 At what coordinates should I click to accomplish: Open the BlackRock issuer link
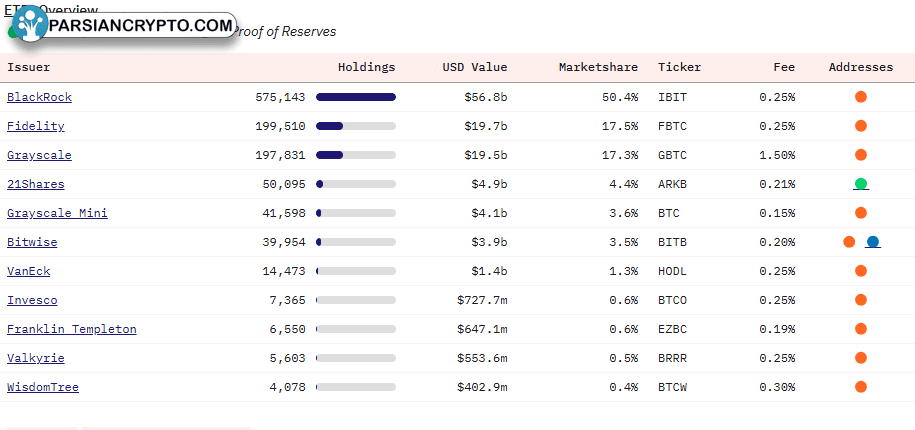[39, 97]
